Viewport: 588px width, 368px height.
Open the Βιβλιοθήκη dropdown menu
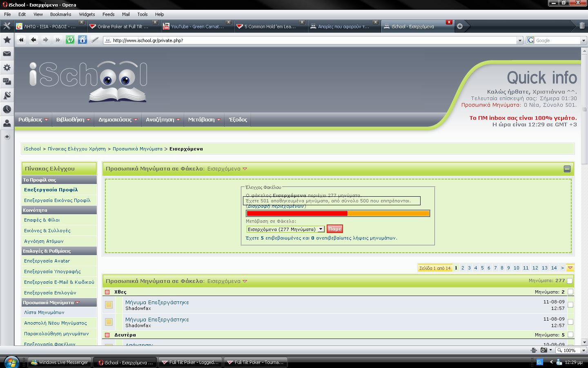point(73,120)
